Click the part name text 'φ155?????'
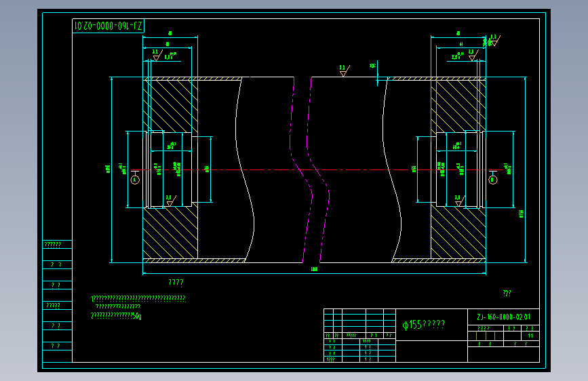Viewport: 588px width, 381px height. tap(423, 324)
